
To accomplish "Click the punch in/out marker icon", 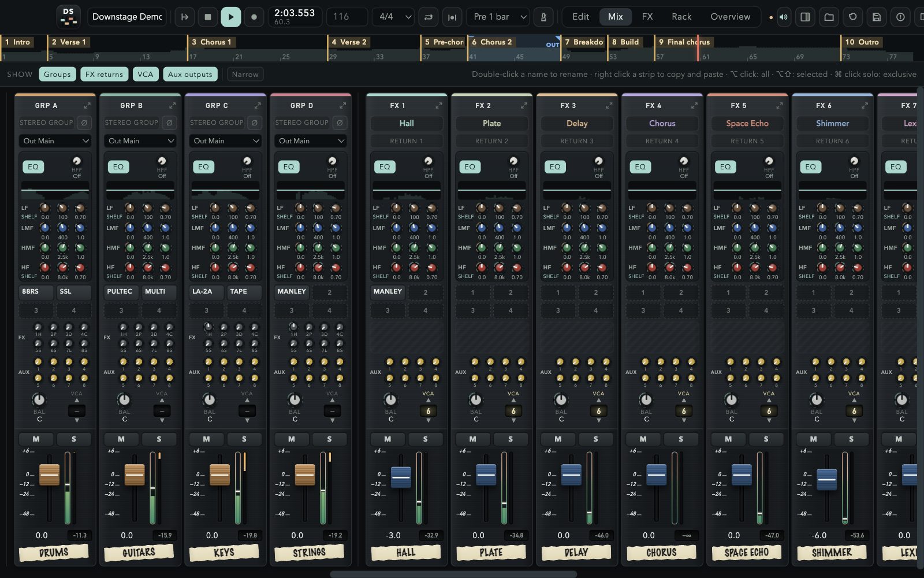I will click(452, 17).
